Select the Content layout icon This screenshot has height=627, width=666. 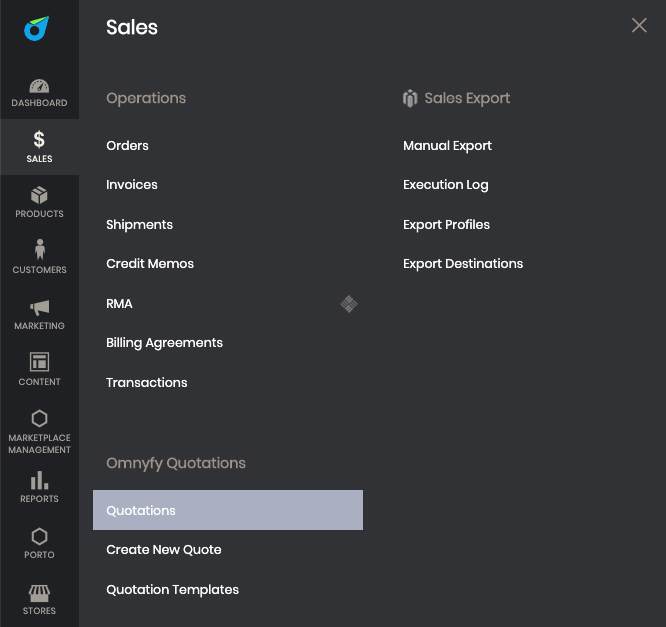click(x=39, y=362)
